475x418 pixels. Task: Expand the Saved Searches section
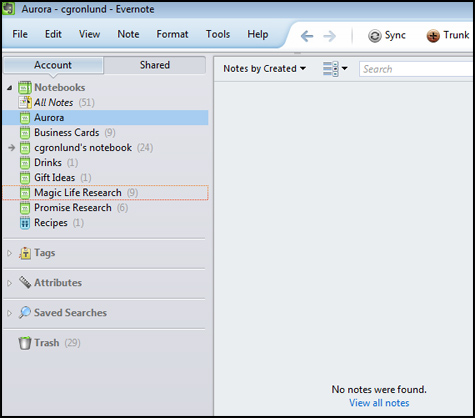pyautogui.click(x=9, y=313)
